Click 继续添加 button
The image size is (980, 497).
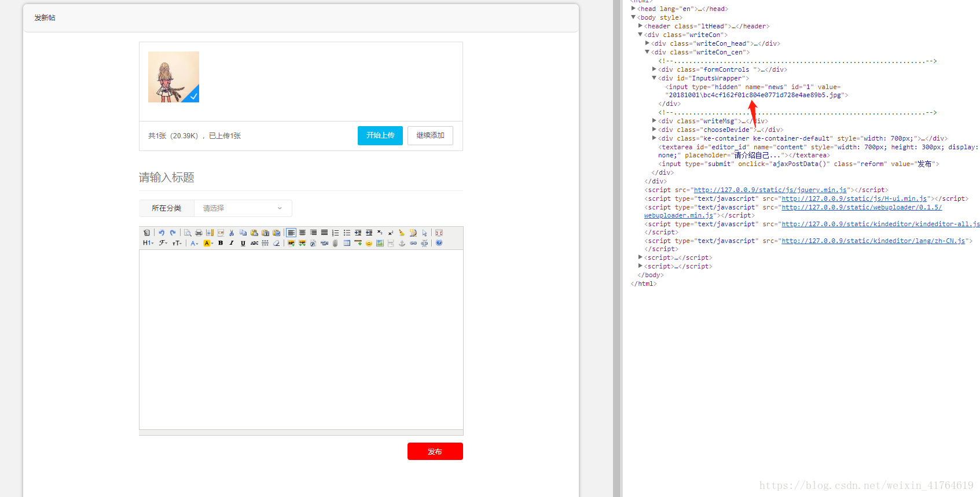point(430,135)
